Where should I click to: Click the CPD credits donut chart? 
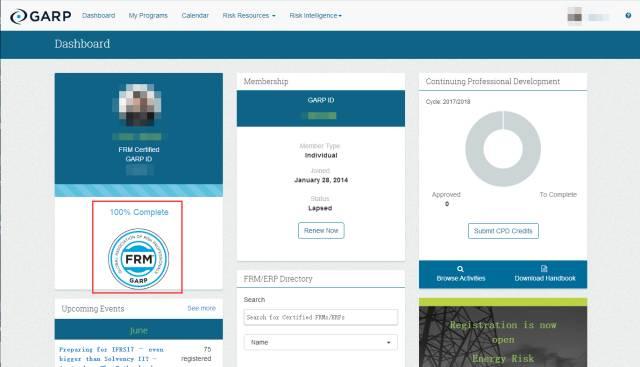pyautogui.click(x=503, y=149)
